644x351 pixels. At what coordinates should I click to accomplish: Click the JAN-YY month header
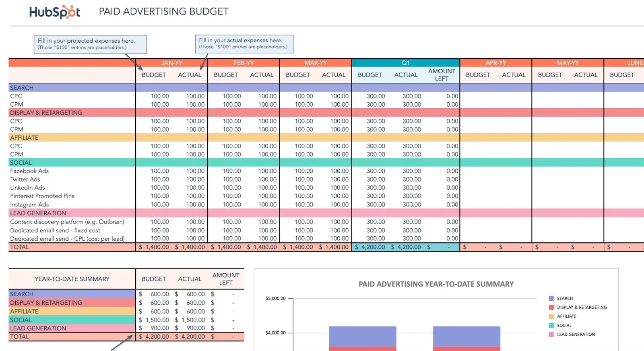[x=171, y=63]
